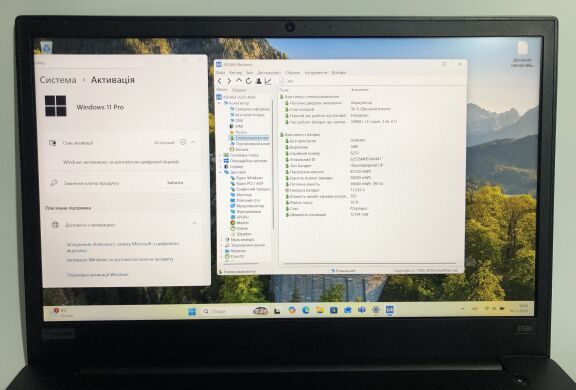This screenshot has width=576, height=390.
Task: Open Інструменти menu in AIDA64
Action: point(316,73)
